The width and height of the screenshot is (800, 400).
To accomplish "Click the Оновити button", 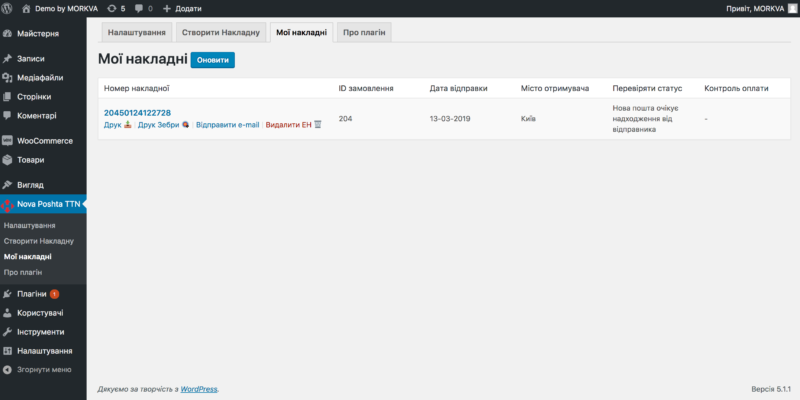I will click(x=213, y=60).
